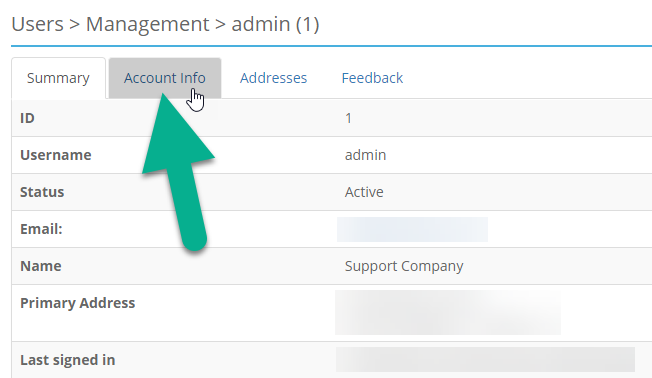Click the admin (1) breadcrumb title
Image resolution: width=652 pixels, height=378 pixels.
[275, 24]
